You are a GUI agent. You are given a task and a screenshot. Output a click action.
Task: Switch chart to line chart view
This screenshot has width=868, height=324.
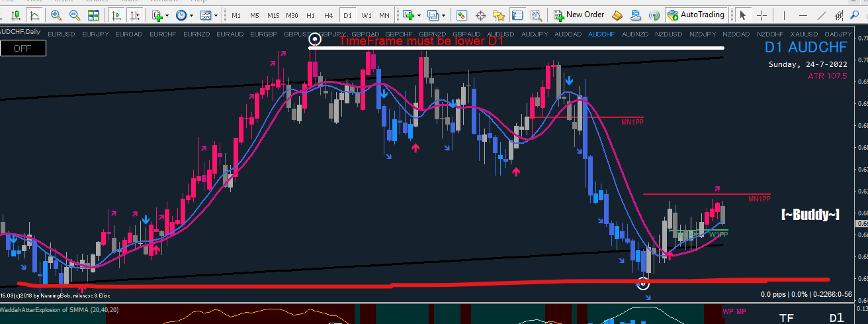(x=34, y=15)
